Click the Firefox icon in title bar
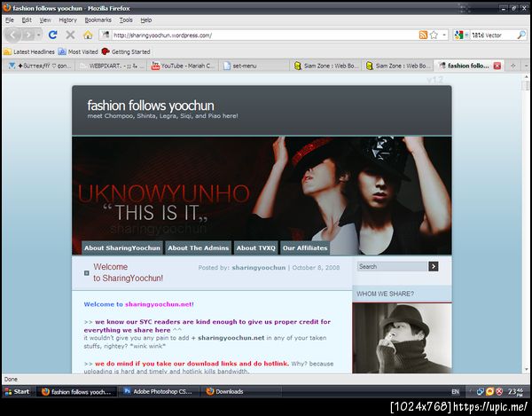This screenshot has width=532, height=416. pos(7,7)
